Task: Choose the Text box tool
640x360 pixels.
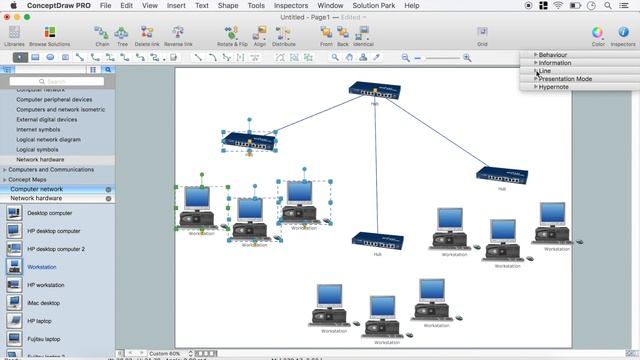Action: (65, 58)
